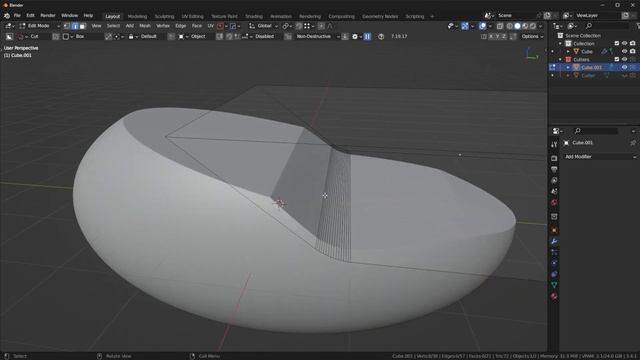Screen dimensions: 640x360
Task: Hide Cutters collection using eye icon
Action: point(624,60)
